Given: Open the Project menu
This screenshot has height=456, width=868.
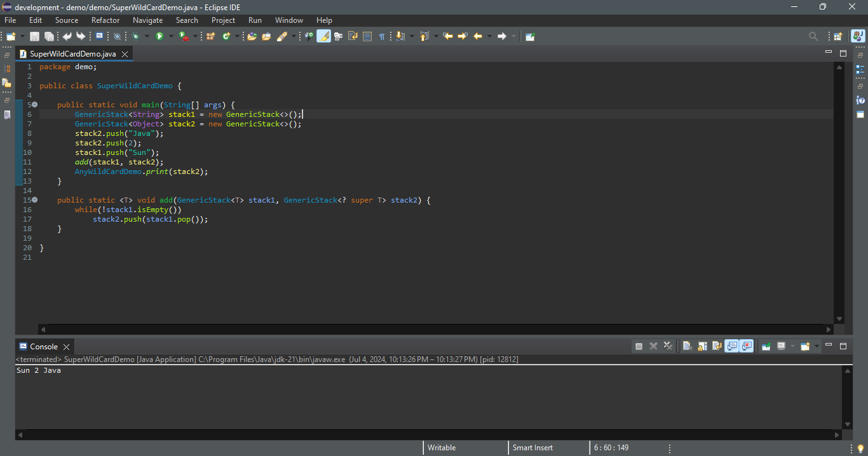Looking at the screenshot, I should (x=223, y=20).
